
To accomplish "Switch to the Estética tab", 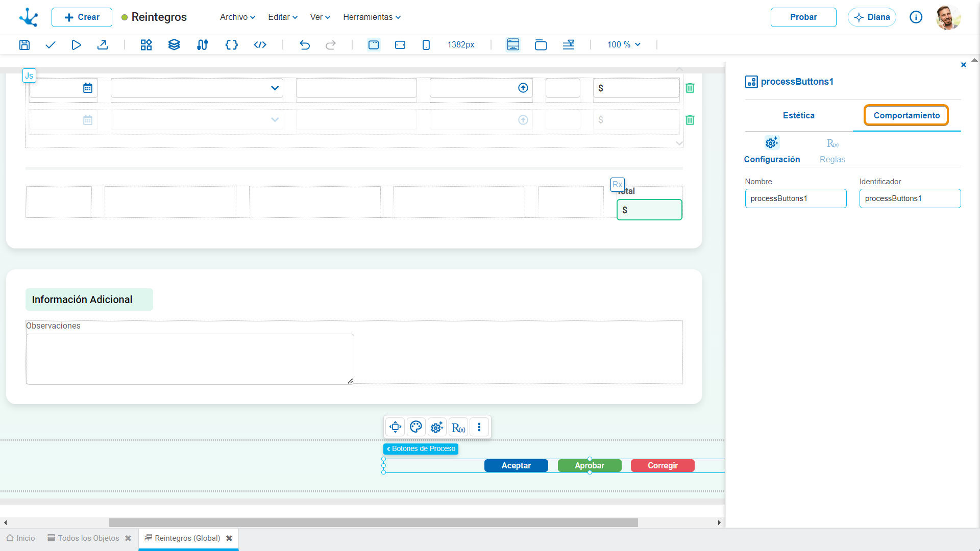I will tap(799, 115).
